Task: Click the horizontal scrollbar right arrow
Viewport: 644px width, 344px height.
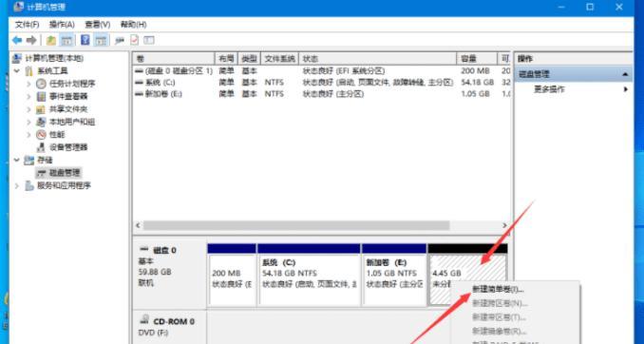Action: pos(504,225)
